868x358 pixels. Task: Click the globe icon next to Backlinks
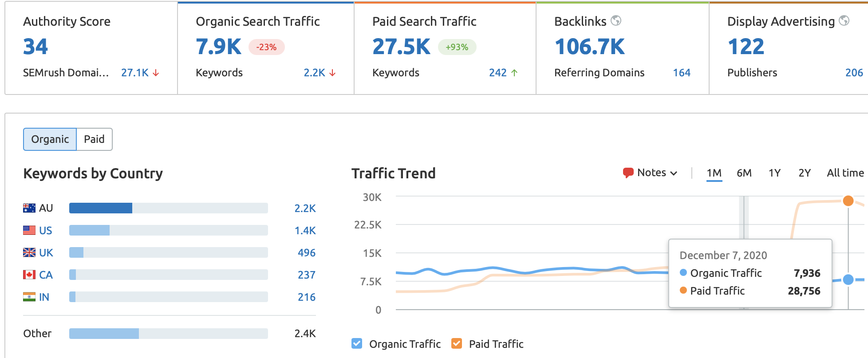coord(616,20)
